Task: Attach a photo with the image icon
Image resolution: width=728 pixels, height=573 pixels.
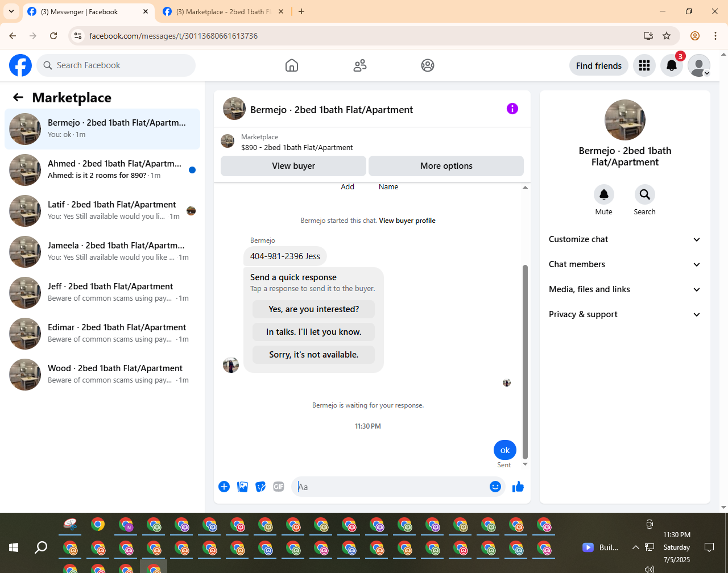Action: (x=242, y=487)
